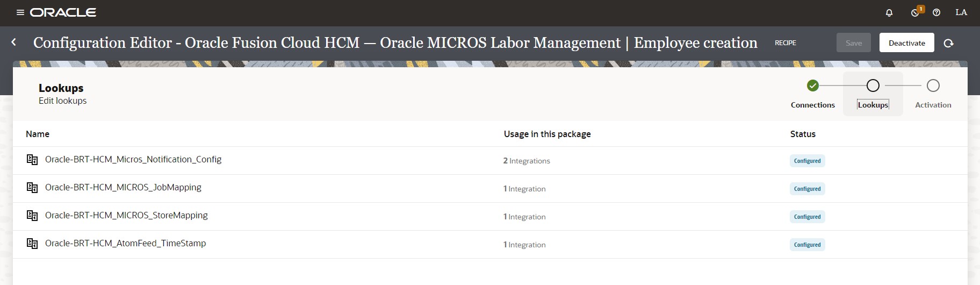Click Configured badge for StoreMapping

point(807,217)
